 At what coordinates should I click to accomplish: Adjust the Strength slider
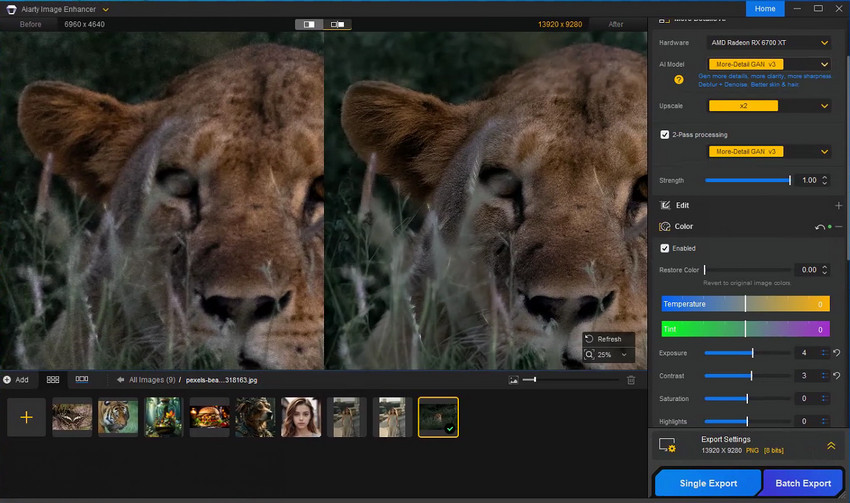point(748,180)
